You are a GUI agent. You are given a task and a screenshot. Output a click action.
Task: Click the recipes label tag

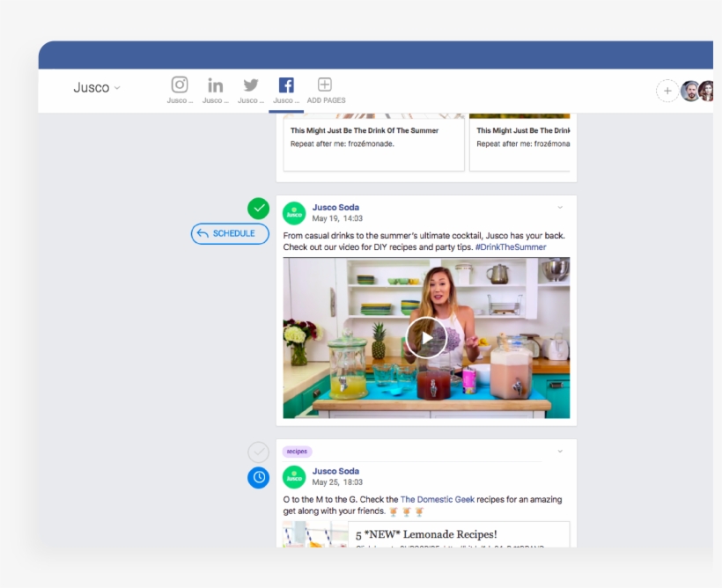[x=296, y=450]
